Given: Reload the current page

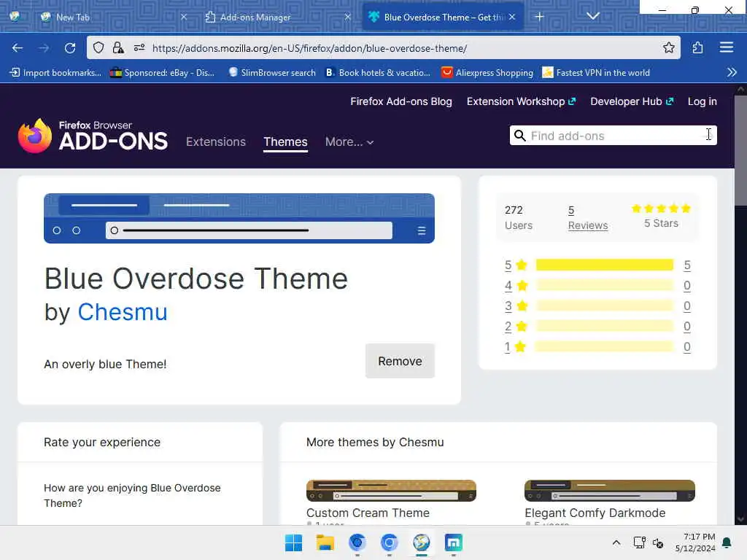Looking at the screenshot, I should (x=70, y=48).
